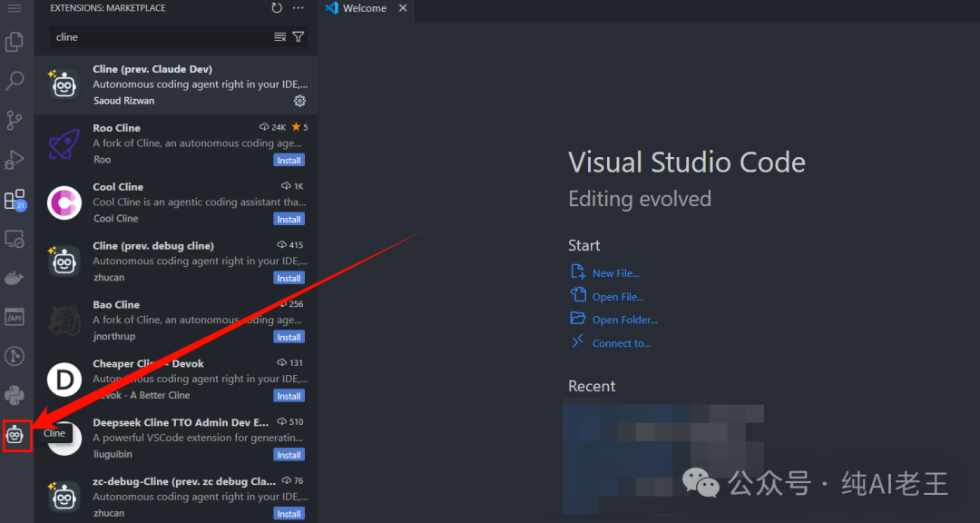This screenshot has height=523, width=980.
Task: Open Run and Debug view
Action: pos(15,160)
